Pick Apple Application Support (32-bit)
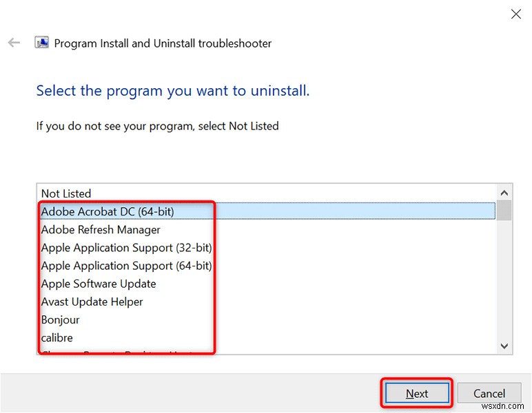This screenshot has width=532, height=413. (266, 248)
